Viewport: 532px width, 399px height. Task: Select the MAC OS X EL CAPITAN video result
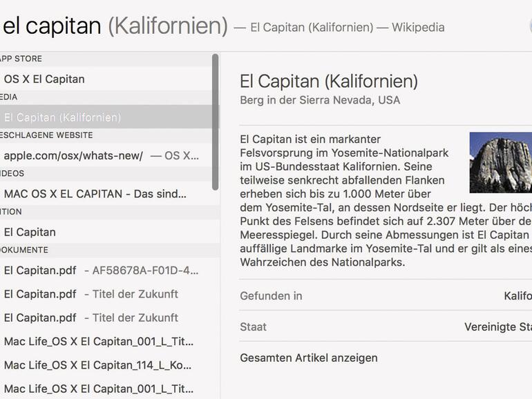(97, 194)
